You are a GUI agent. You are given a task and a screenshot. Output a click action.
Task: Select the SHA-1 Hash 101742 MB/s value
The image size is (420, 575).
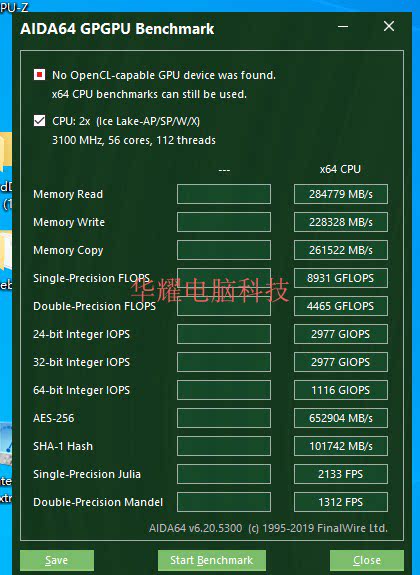tap(341, 446)
